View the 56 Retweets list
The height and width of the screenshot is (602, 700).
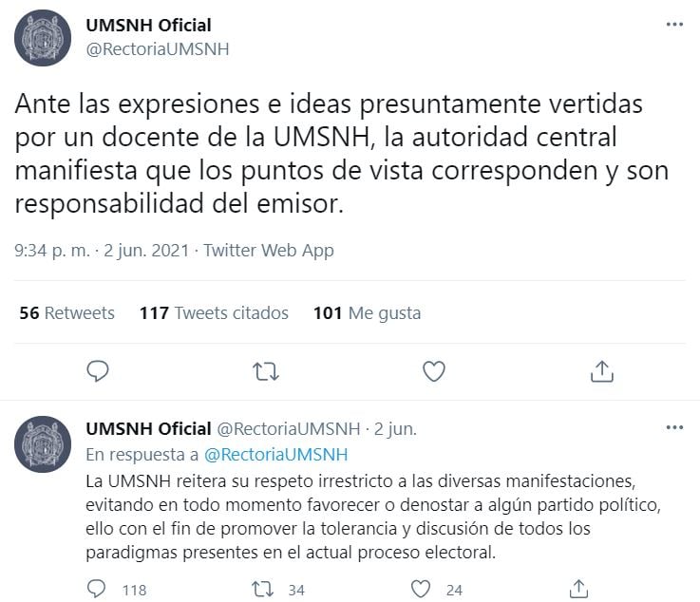tap(67, 313)
